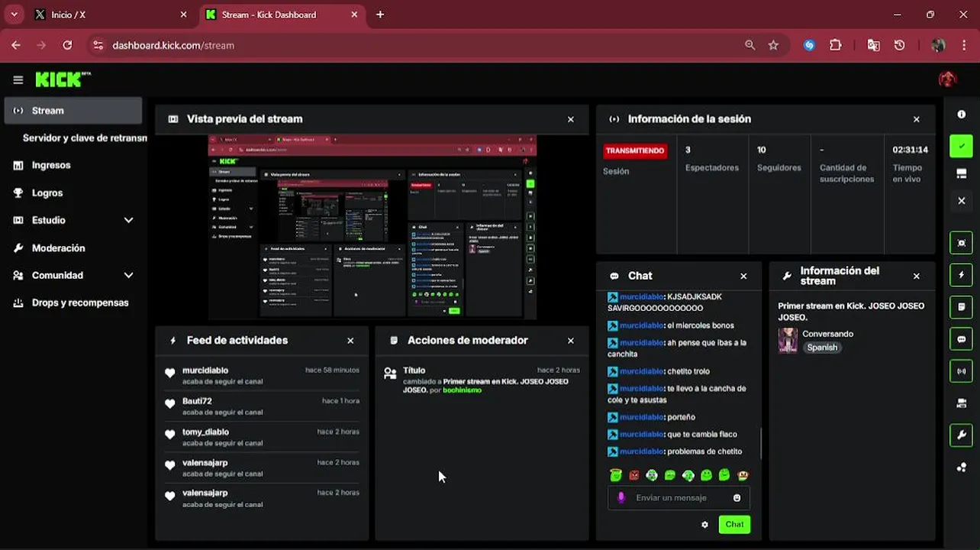Expand the Estudio sidebar chevron
980x550 pixels.
(x=128, y=221)
